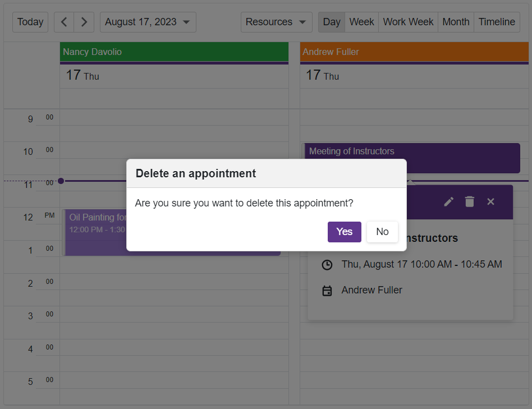The height and width of the screenshot is (409, 532).
Task: Click the Andrew Fuller resource header
Action: 414,52
